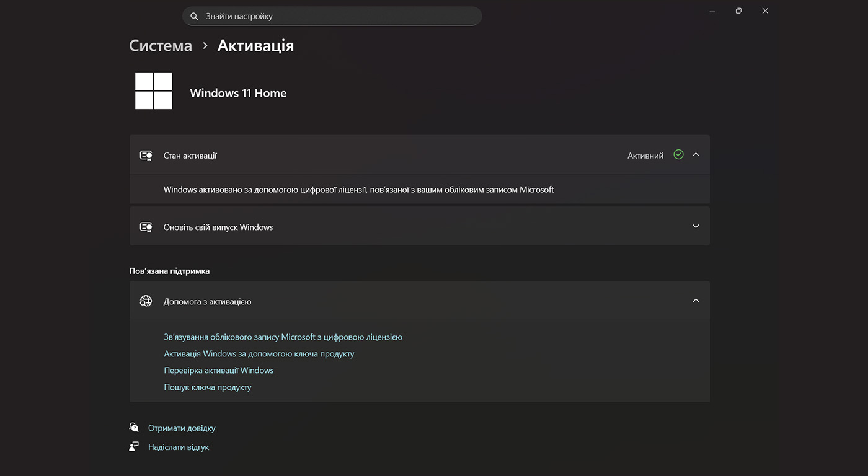The width and height of the screenshot is (868, 476).
Task: Expand the 'Оновіть свій випуск Windows' chevron
Action: [x=696, y=226]
